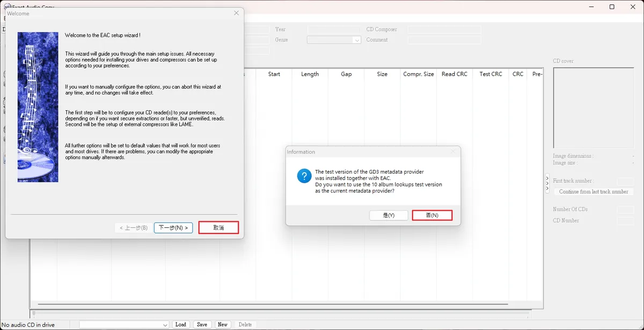Close the main Exact Audio Copy window
This screenshot has width=644, height=330.
point(633,7)
